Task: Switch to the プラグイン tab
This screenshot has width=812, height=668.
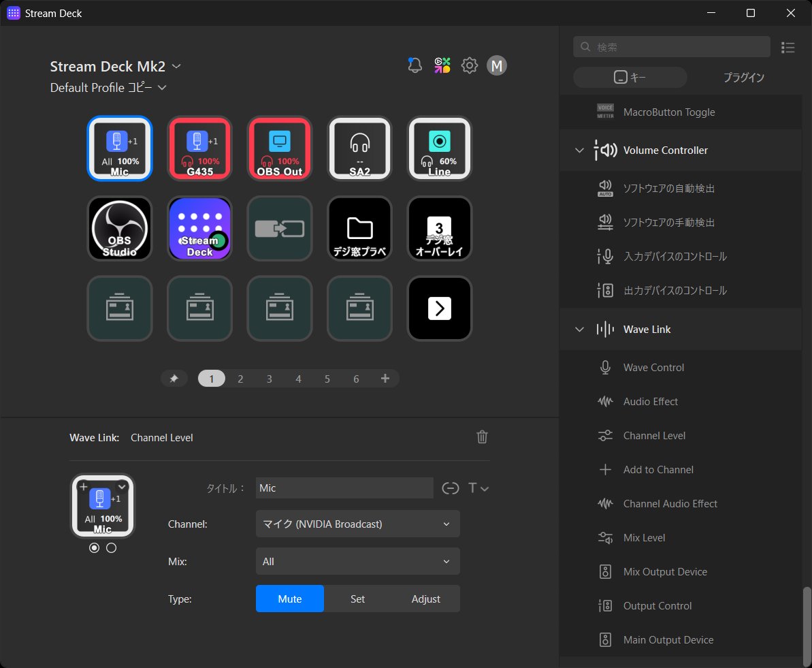Action: pyautogui.click(x=744, y=77)
